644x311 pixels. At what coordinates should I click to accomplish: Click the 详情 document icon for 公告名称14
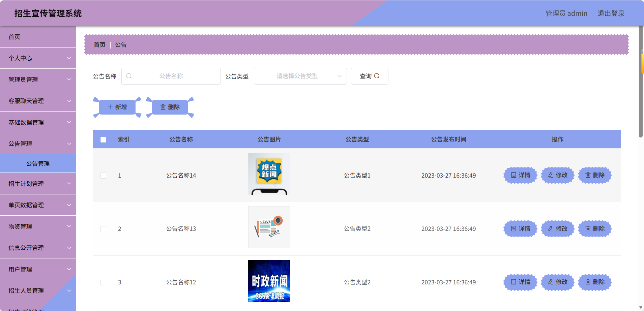click(514, 175)
